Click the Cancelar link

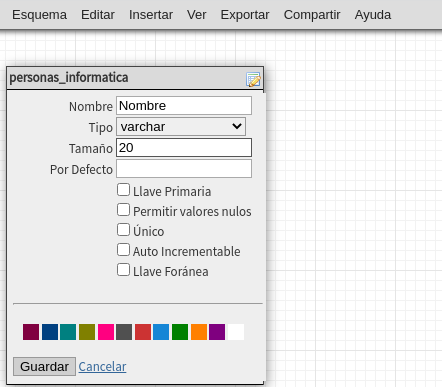(102, 367)
